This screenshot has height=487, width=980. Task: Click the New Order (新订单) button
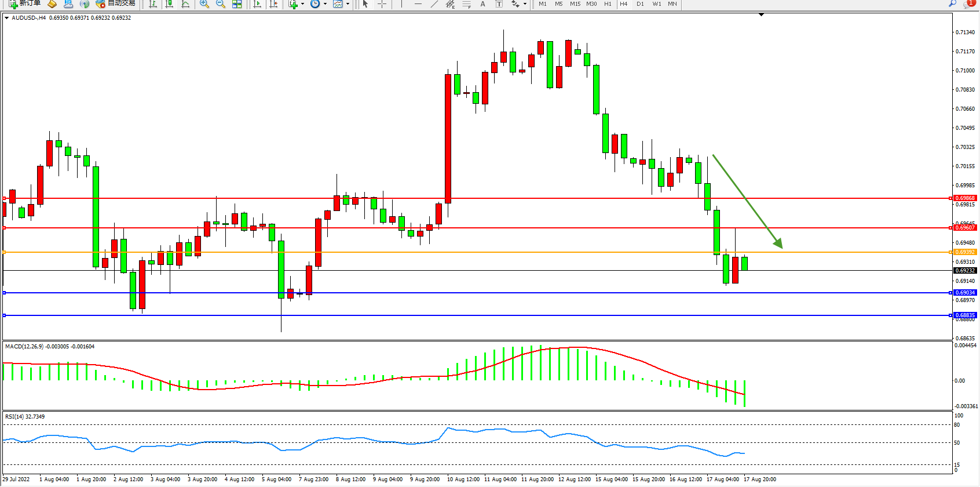(x=24, y=3)
